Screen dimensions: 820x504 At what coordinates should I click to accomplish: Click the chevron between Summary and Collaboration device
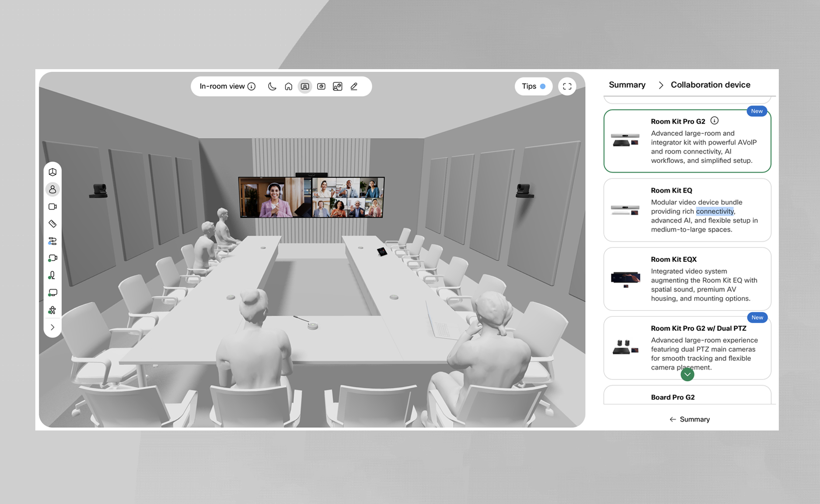click(661, 85)
